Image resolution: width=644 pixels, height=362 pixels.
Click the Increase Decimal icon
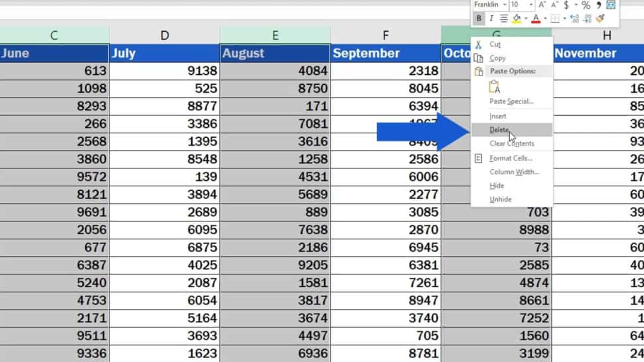click(574, 19)
